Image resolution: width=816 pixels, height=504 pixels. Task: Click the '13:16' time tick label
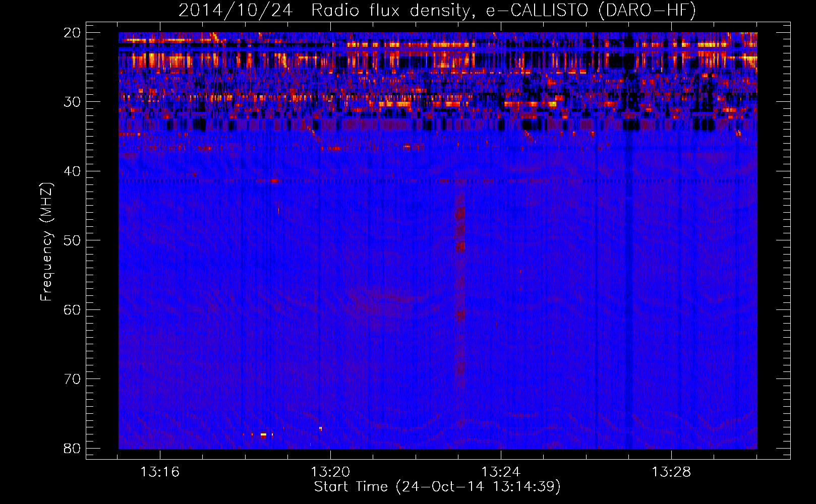[160, 472]
